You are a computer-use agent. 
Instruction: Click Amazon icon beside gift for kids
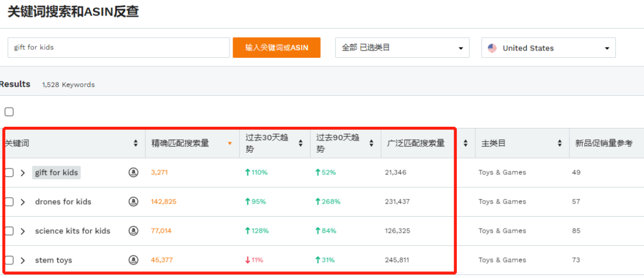[x=134, y=173]
